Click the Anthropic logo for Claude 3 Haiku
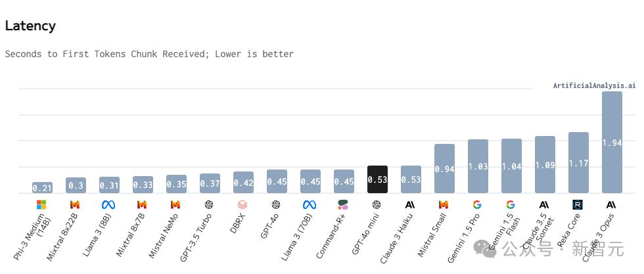The width and height of the screenshot is (644, 274). coord(410,205)
